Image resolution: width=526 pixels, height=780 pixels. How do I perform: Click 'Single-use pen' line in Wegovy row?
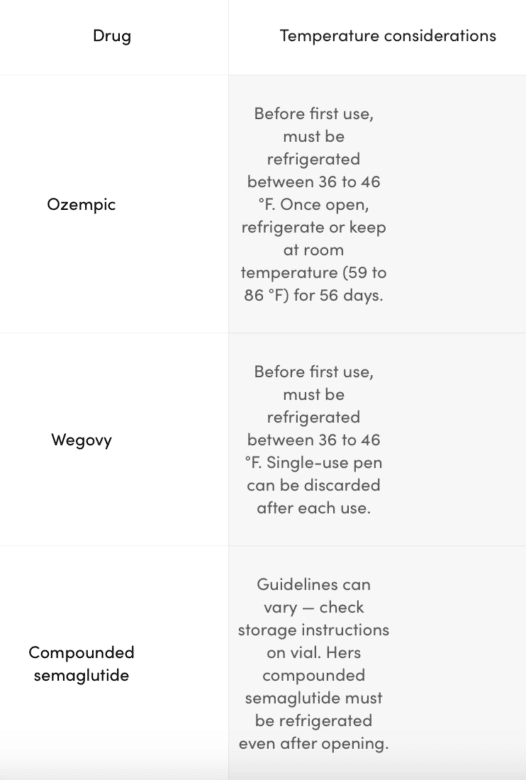pyautogui.click(x=324, y=463)
